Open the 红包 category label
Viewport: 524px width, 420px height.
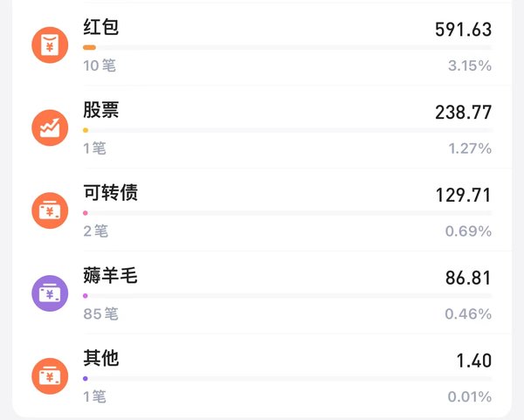[101, 27]
